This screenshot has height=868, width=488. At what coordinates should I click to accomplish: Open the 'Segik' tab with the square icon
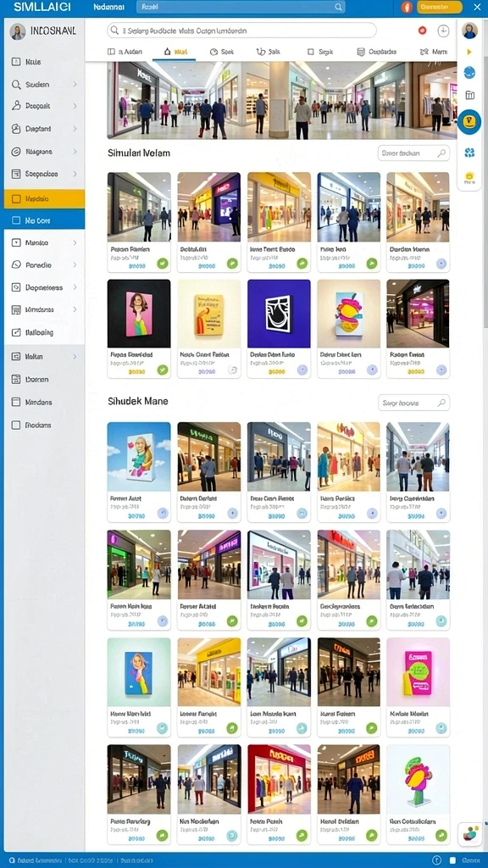(x=319, y=52)
